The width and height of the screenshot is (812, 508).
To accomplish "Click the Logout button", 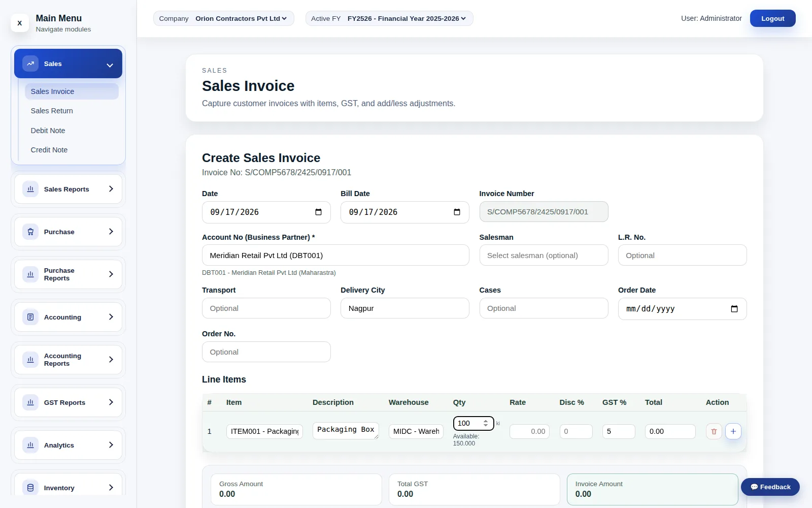I will click(772, 18).
